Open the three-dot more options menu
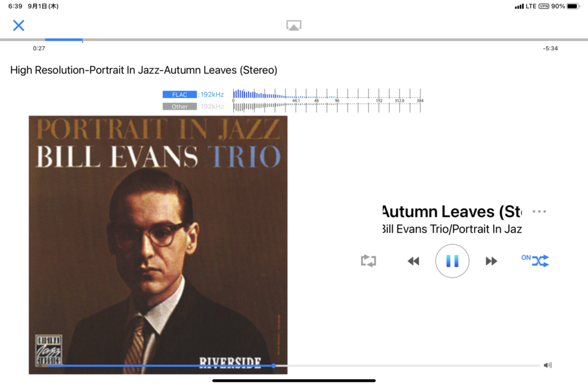 coord(539,211)
